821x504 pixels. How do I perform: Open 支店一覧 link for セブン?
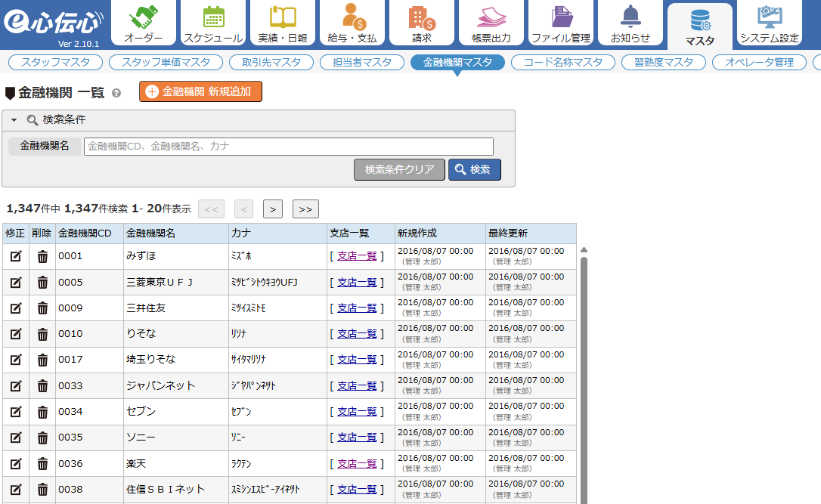(357, 411)
